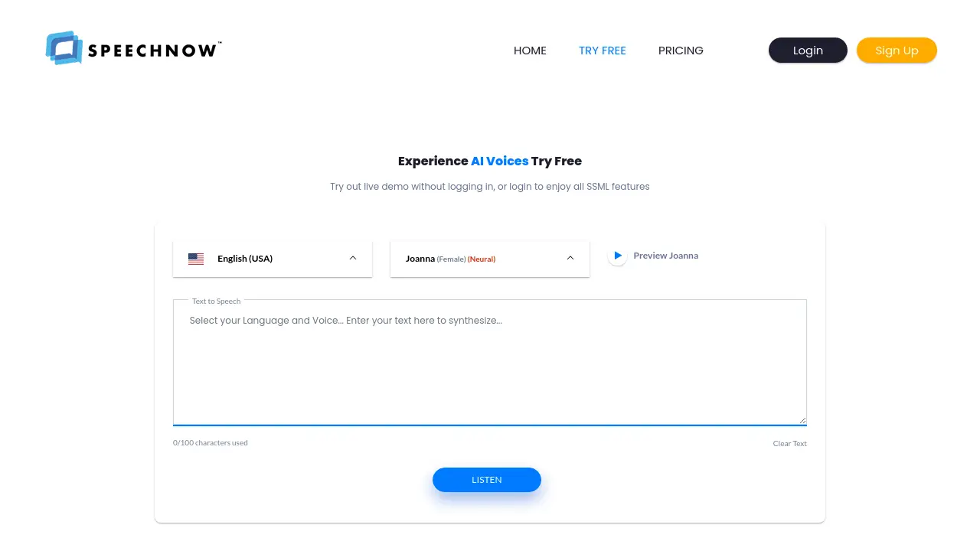Click the "0/100 characters used" counter
The height and width of the screenshot is (551, 980).
(211, 443)
